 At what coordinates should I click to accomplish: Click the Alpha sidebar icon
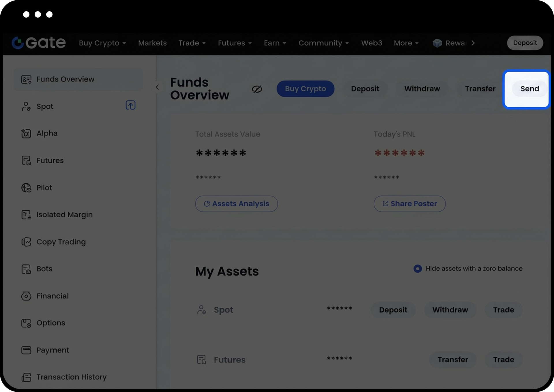pyautogui.click(x=26, y=133)
